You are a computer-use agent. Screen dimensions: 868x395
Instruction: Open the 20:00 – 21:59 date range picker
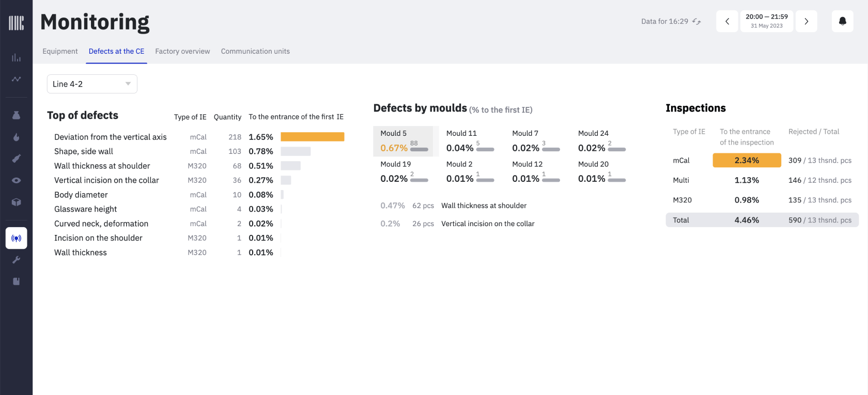[766, 21]
